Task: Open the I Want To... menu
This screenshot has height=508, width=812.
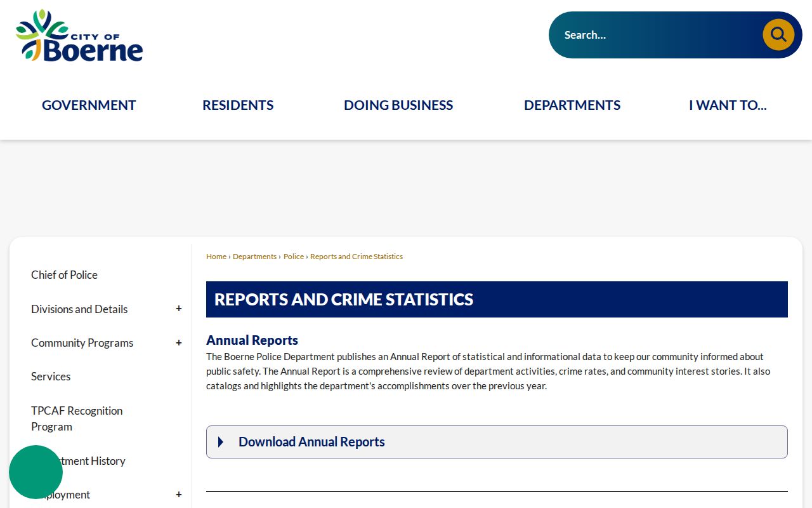Action: (x=728, y=105)
